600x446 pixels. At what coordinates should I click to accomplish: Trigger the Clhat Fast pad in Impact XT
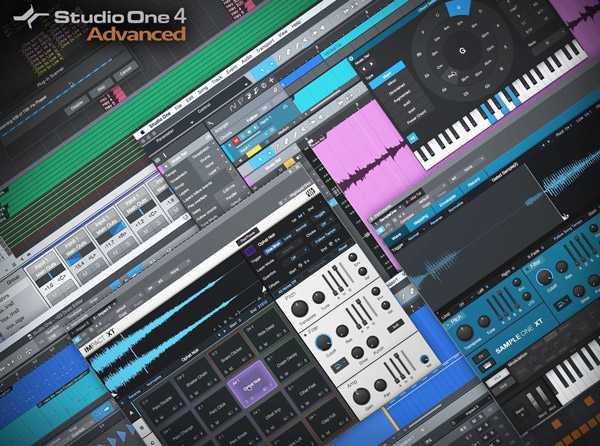pos(306,391)
